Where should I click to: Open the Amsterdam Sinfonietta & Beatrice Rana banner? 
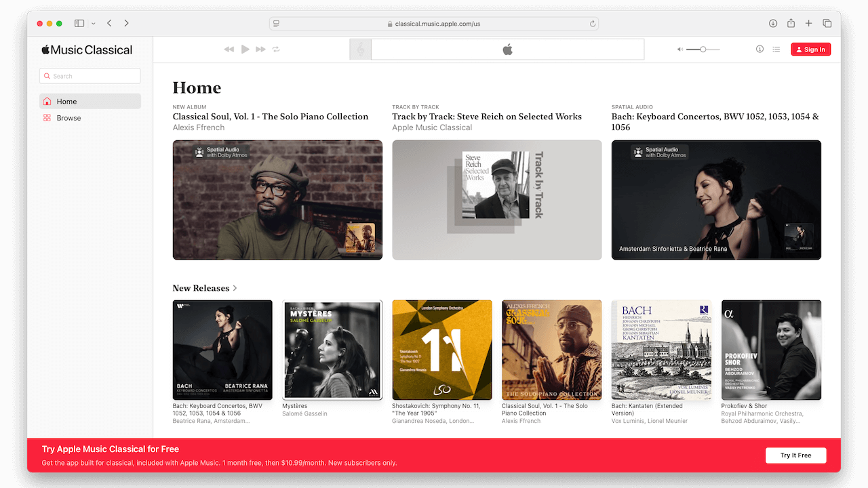pyautogui.click(x=716, y=200)
